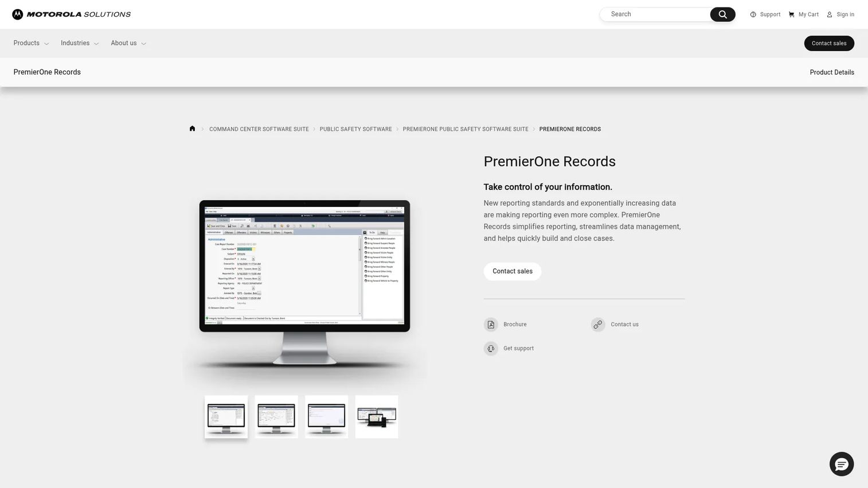Click the magnifier search button
868x488 pixels.
click(722, 14)
